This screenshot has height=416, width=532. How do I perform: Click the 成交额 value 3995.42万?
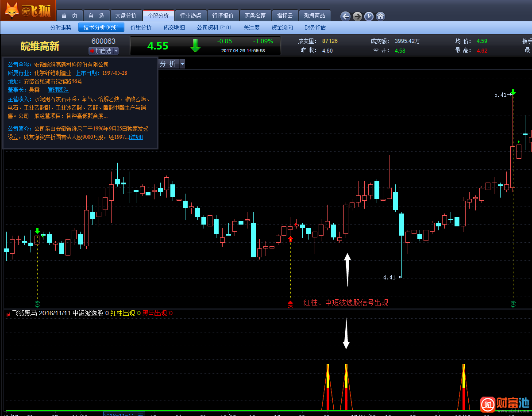pos(407,41)
